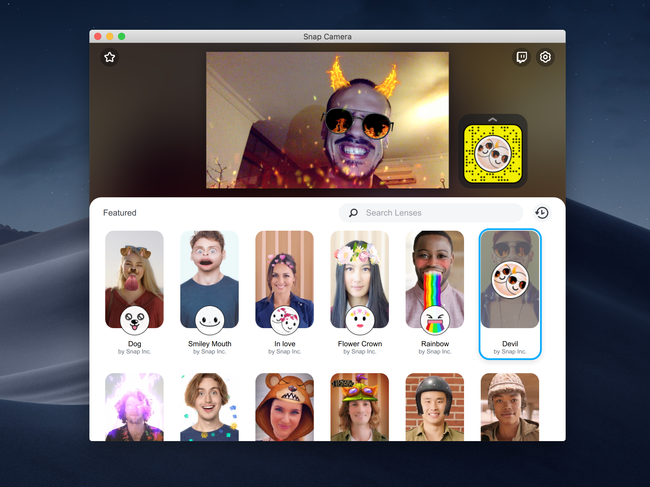This screenshot has height=487, width=650.
Task: Click the Snap Camera window title
Action: click(x=327, y=36)
